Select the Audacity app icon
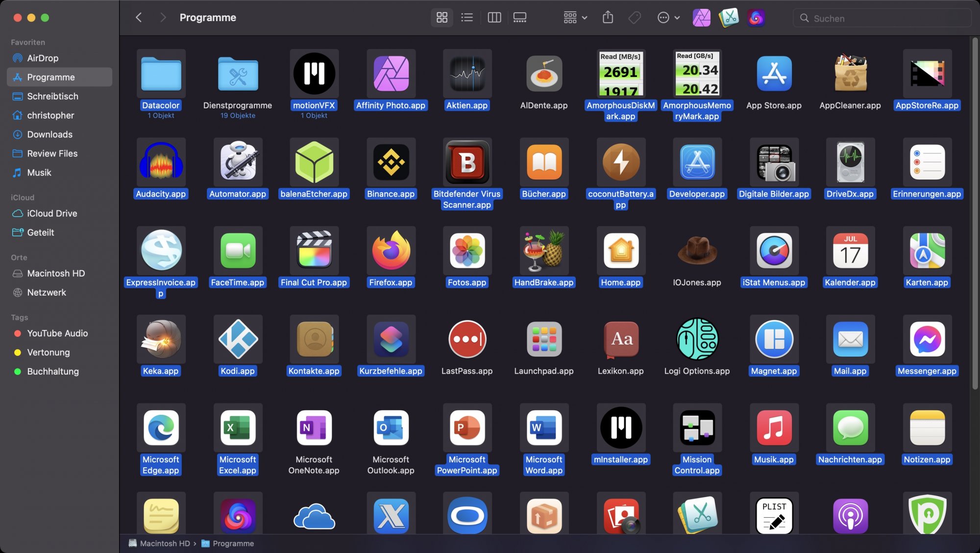This screenshot has width=980, height=553. [x=161, y=162]
